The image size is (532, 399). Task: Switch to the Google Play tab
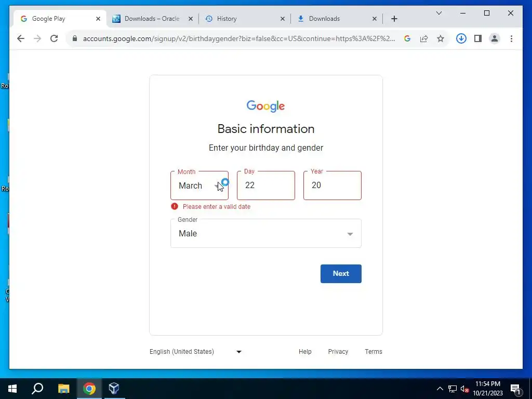[x=59, y=19]
